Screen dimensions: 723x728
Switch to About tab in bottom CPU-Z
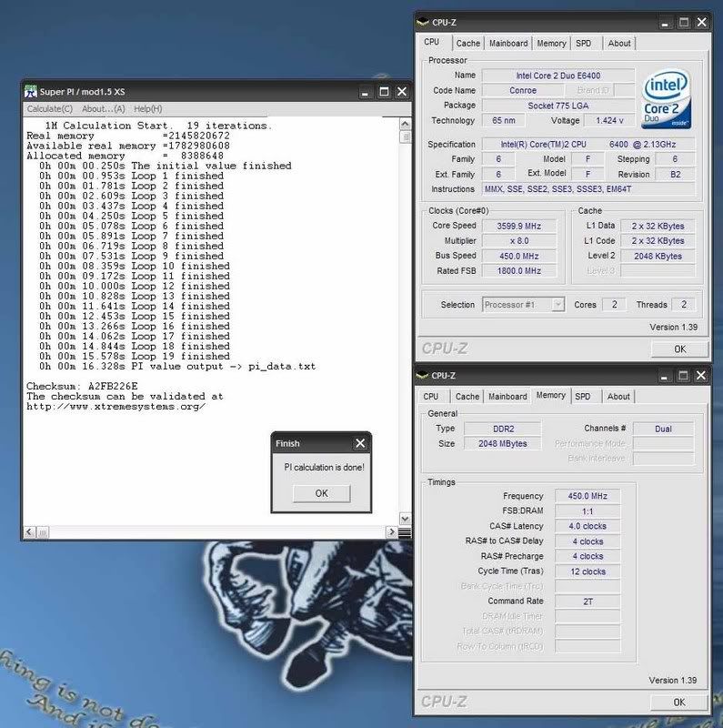tap(618, 397)
